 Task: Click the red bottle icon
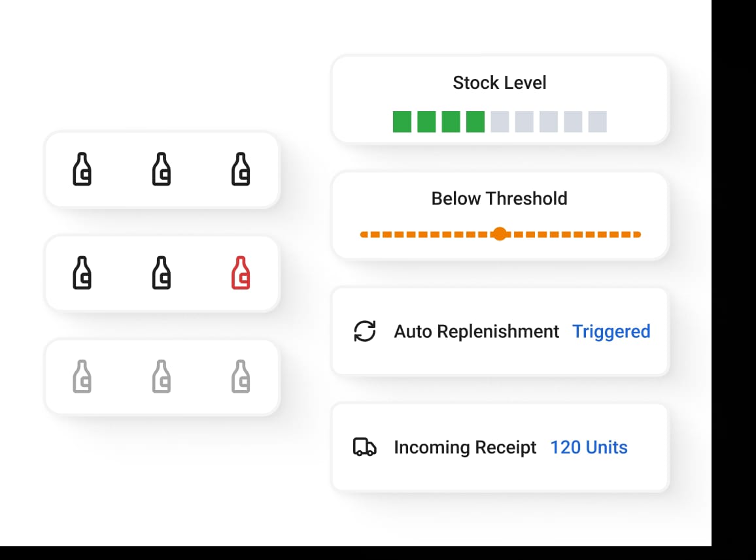[x=241, y=272]
